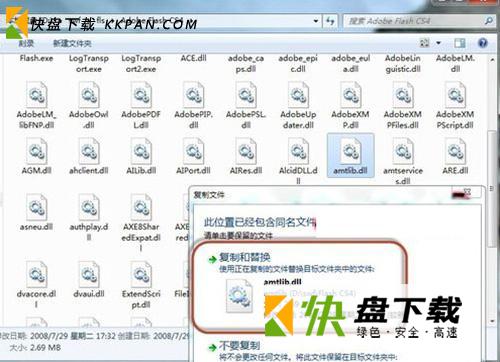Select the AdobeLinguistic.dll file name

(x=403, y=64)
